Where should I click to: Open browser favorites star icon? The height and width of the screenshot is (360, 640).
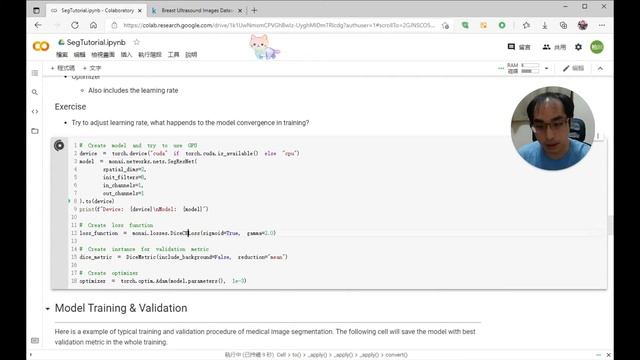coord(526,25)
